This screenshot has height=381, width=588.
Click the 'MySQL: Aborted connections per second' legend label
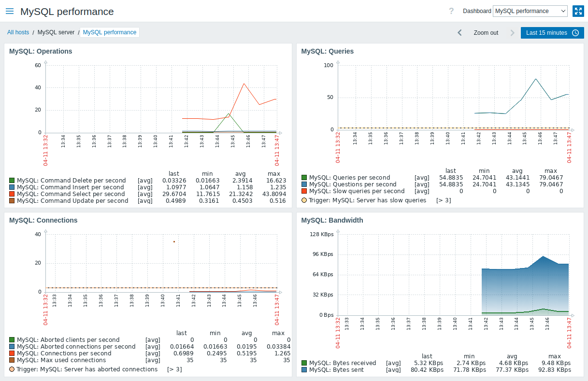76,347
